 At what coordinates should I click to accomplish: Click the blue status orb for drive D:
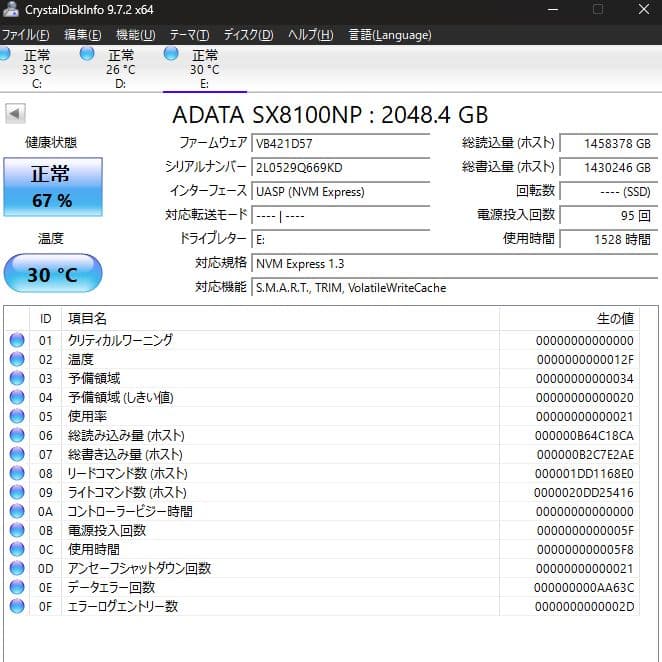click(x=87, y=54)
